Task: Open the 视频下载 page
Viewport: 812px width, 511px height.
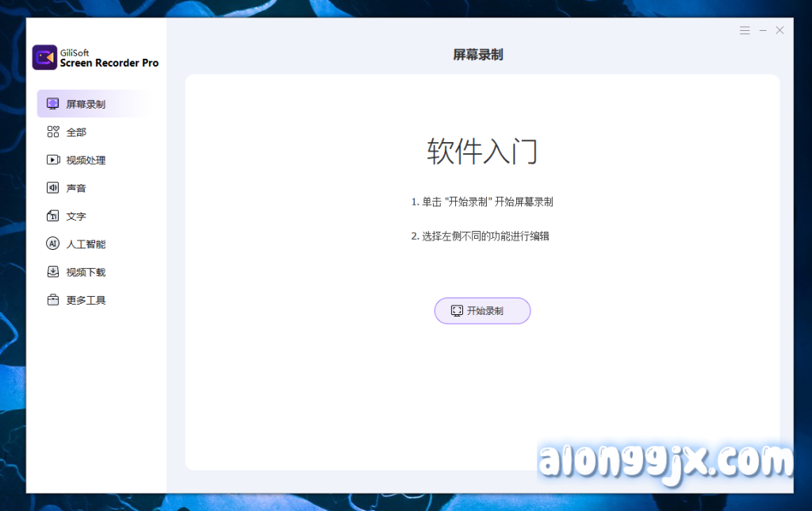Action: (x=86, y=272)
